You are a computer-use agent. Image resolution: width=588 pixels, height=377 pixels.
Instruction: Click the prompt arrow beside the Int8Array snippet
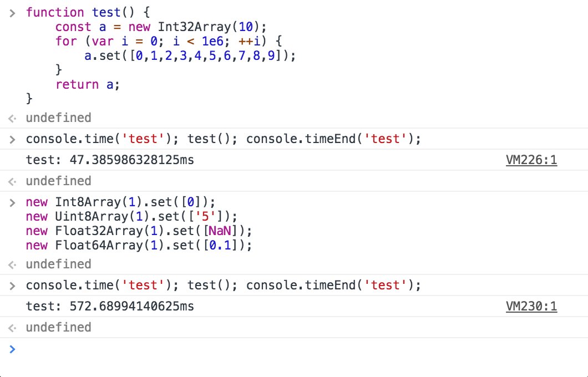coord(12,202)
